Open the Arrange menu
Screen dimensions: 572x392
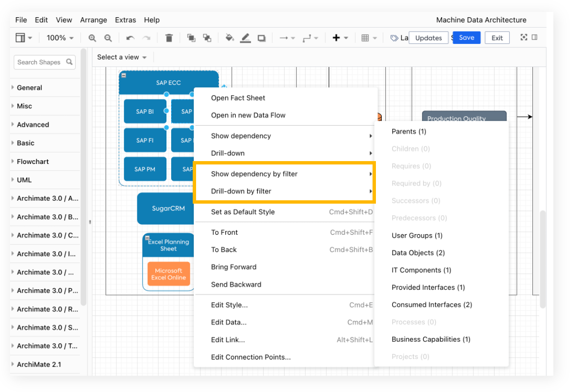point(94,20)
